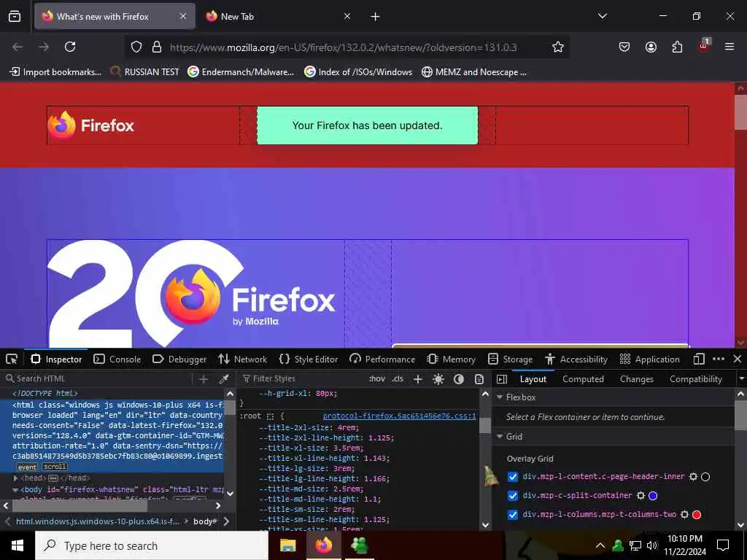Activate the element picker tool in DevTools
Viewport: 747px width, 560px height.
click(12, 359)
